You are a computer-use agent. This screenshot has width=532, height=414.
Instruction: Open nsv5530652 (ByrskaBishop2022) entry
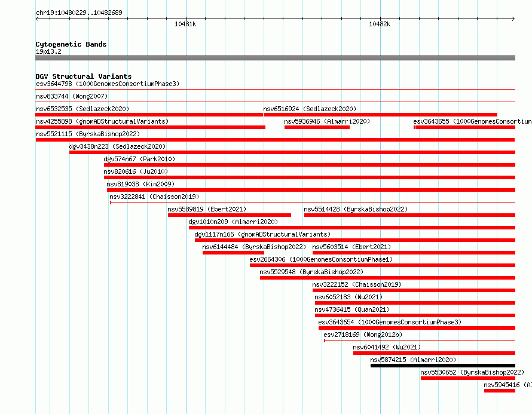[472, 372]
